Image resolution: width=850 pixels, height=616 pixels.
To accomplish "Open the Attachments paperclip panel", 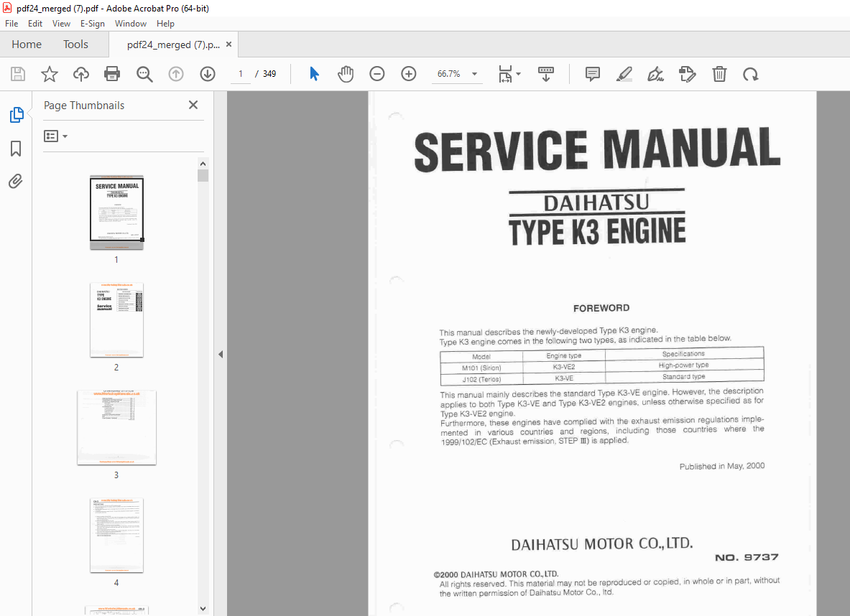I will (x=16, y=181).
